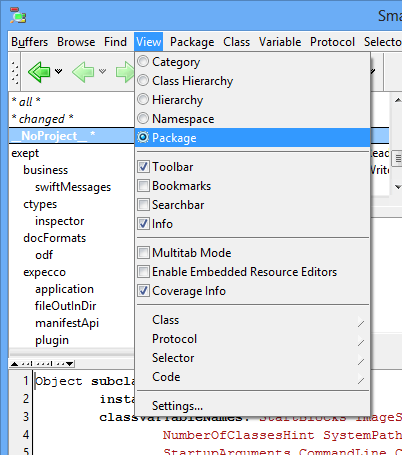This screenshot has height=455, width=402.
Task: Click the bright green back arrow icon
Action: [x=39, y=72]
